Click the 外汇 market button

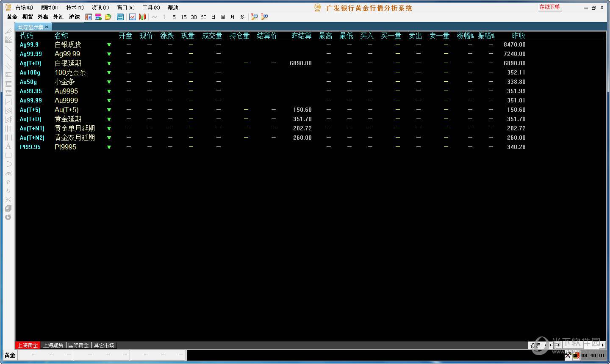click(58, 17)
